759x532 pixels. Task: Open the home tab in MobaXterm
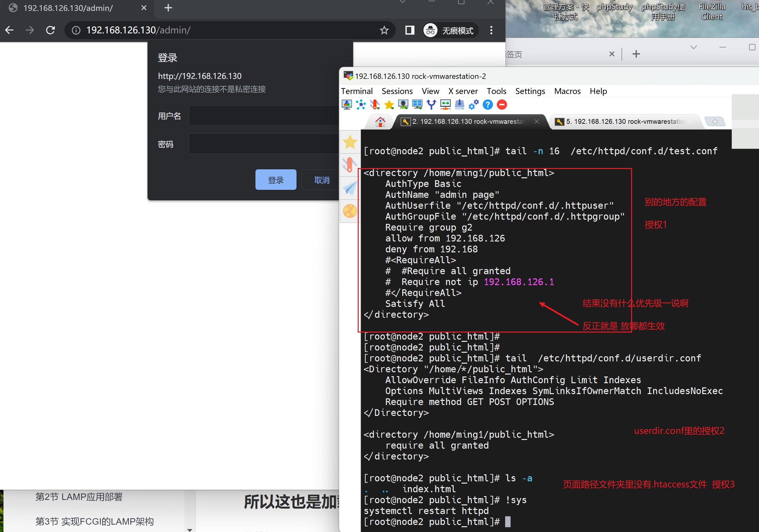click(380, 122)
